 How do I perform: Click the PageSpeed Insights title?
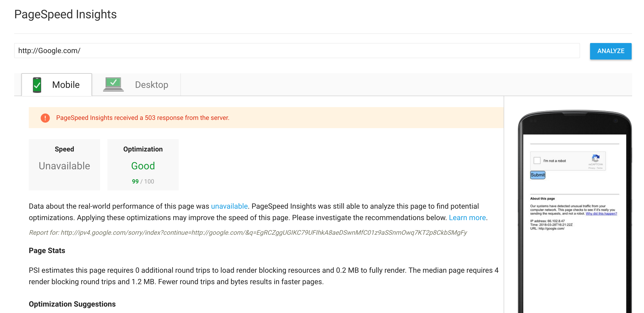(66, 14)
